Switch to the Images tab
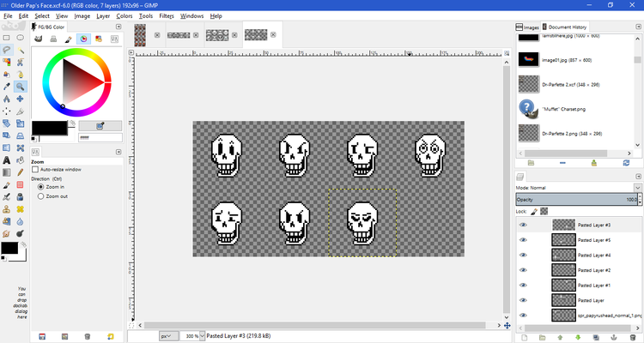The height and width of the screenshot is (343, 644). [527, 27]
